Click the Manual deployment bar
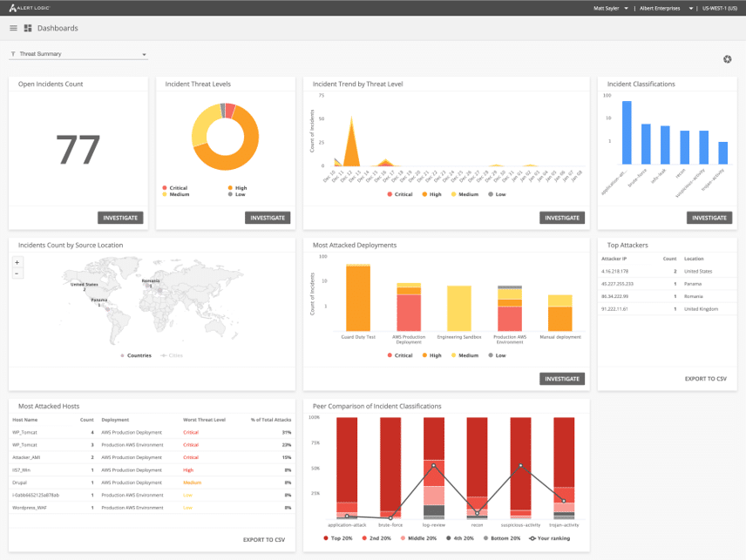Image resolution: width=746 pixels, height=560 pixels. (x=560, y=313)
